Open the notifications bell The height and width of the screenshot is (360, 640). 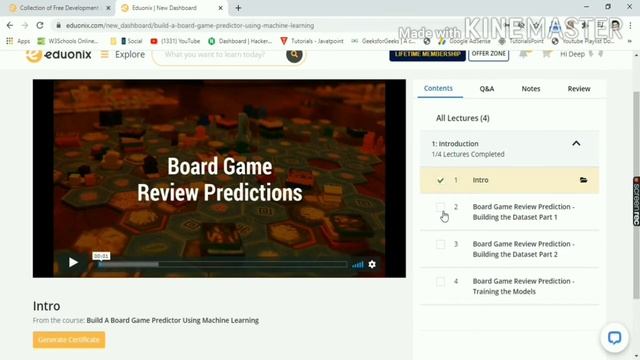point(525,54)
